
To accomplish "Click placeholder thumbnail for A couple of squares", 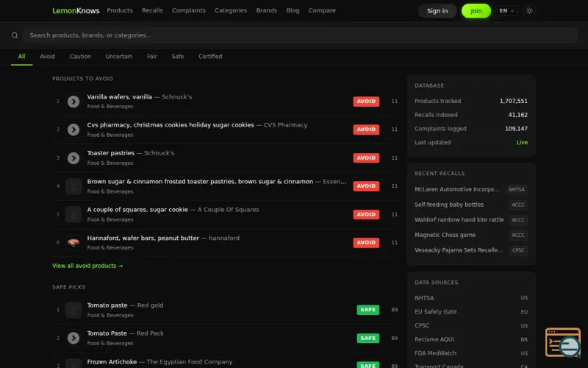I will coord(73,214).
